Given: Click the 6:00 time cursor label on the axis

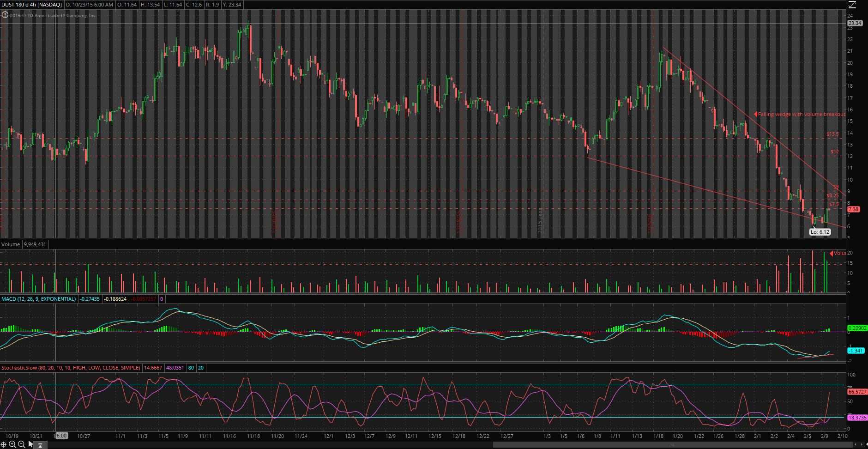Looking at the screenshot, I should 61,436.
